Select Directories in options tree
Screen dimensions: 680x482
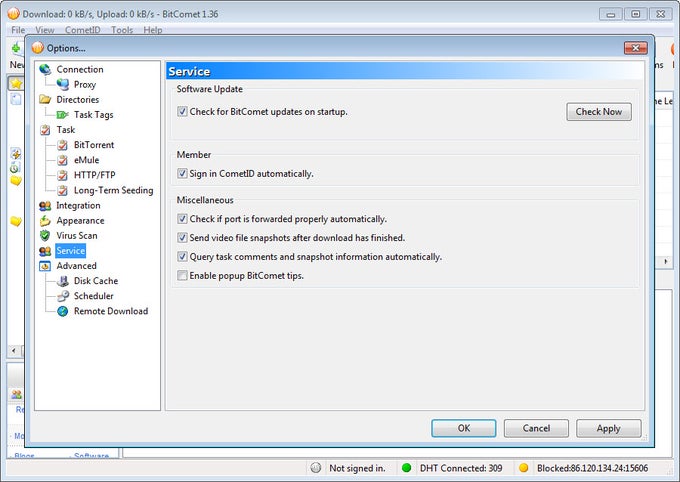[78, 99]
